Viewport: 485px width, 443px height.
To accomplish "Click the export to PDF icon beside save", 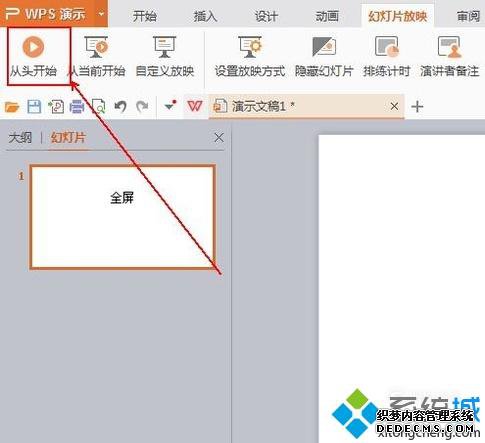I will coord(56,107).
